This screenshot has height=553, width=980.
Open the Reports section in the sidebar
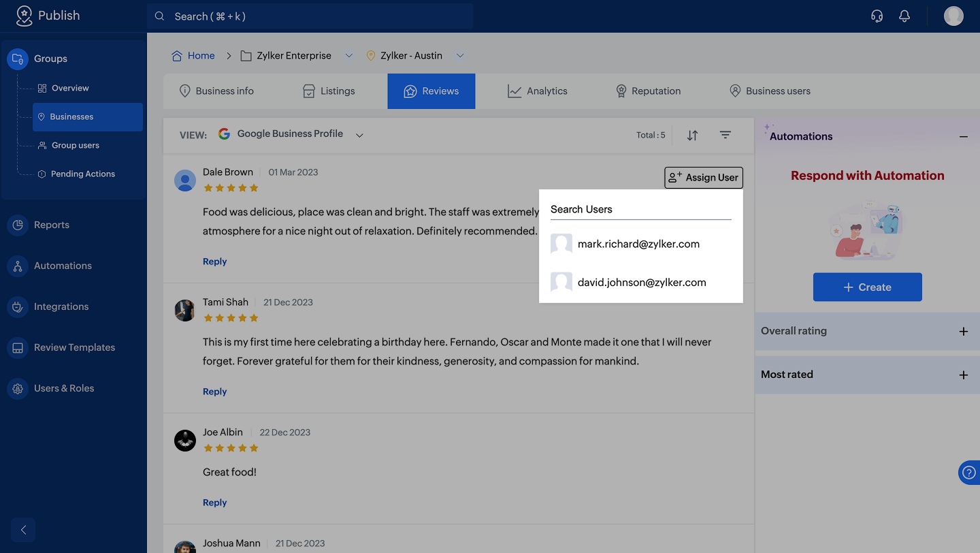[x=52, y=225]
